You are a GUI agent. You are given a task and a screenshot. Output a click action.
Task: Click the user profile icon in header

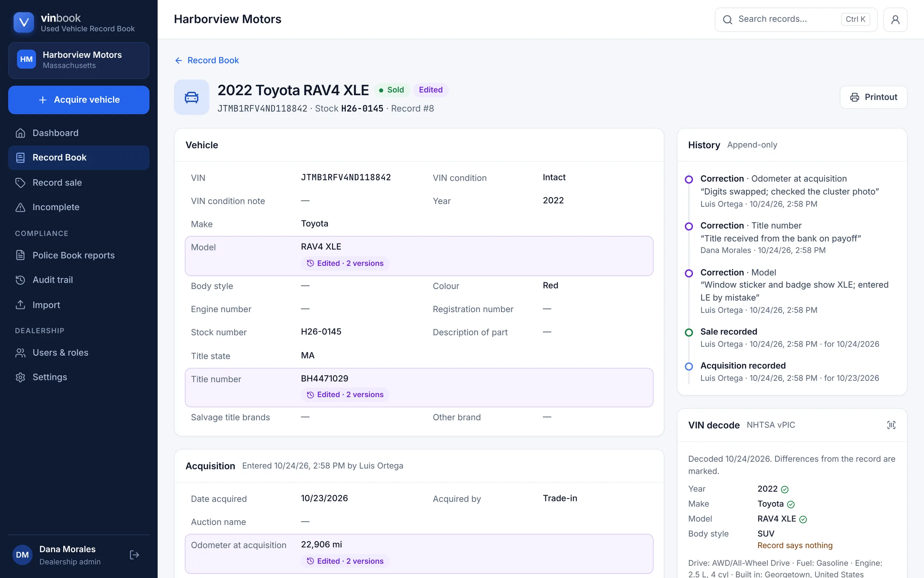pos(895,19)
